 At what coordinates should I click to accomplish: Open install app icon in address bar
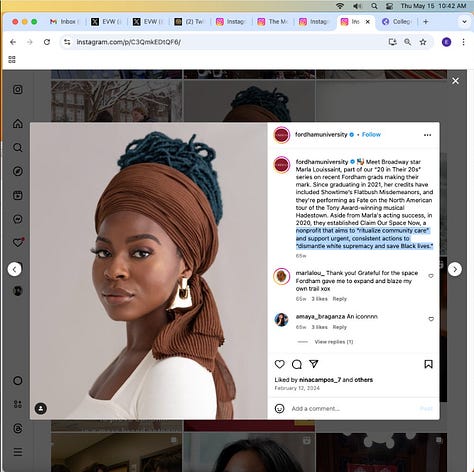point(392,42)
